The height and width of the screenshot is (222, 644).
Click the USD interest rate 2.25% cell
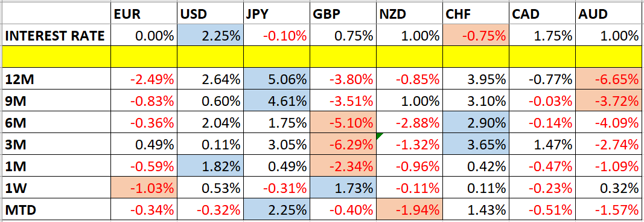click(210, 36)
